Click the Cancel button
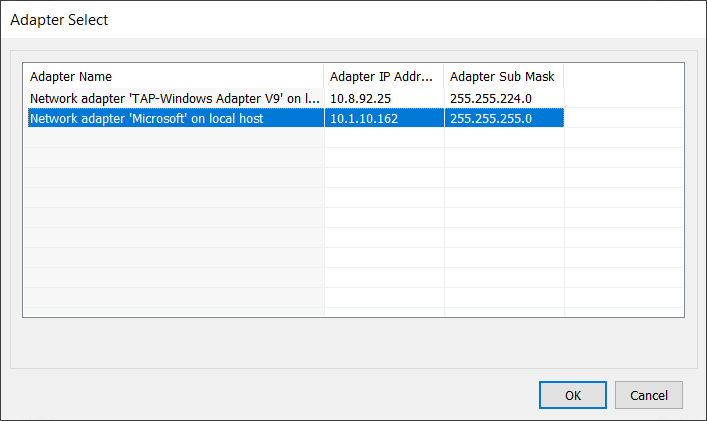This screenshot has width=707, height=421. 648,395
